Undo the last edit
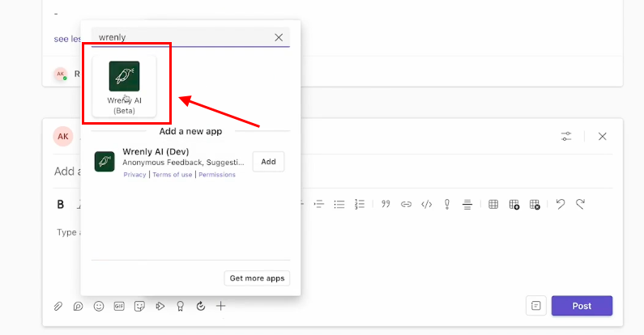 (x=561, y=204)
